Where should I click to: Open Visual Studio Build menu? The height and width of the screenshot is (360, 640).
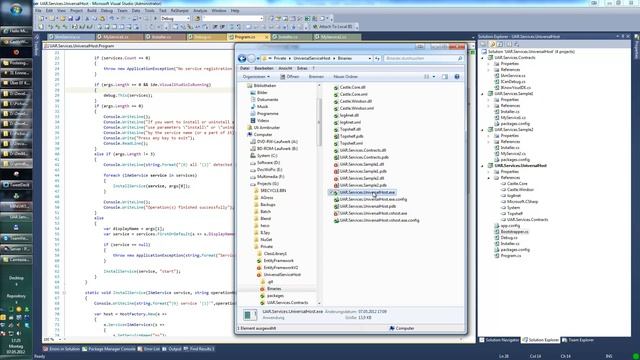pyautogui.click(x=92, y=11)
